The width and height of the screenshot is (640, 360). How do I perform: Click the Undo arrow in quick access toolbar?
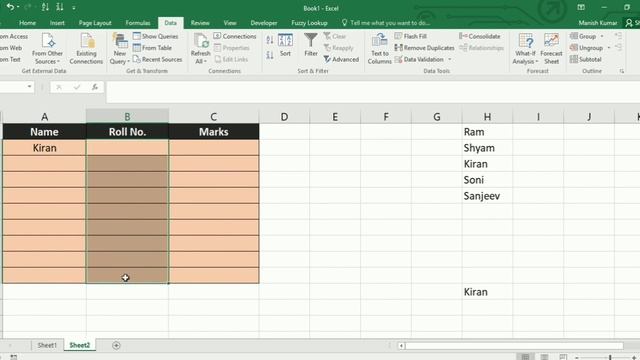(10, 7)
